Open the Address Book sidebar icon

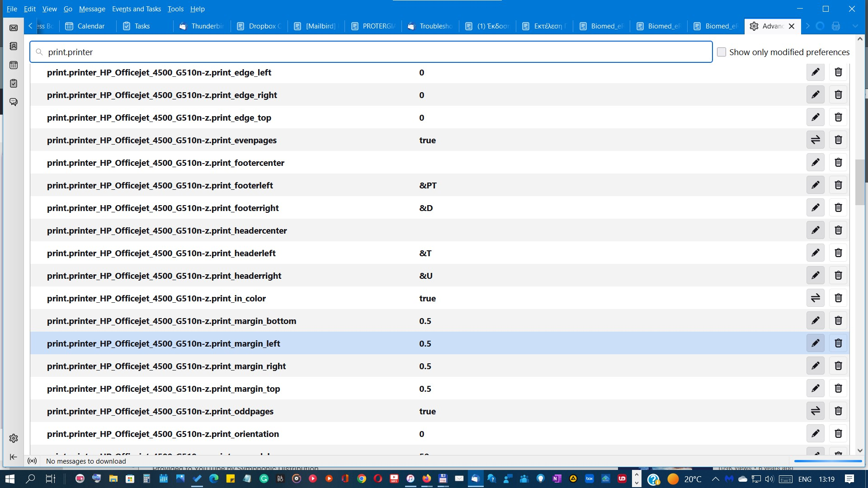pyautogui.click(x=14, y=46)
